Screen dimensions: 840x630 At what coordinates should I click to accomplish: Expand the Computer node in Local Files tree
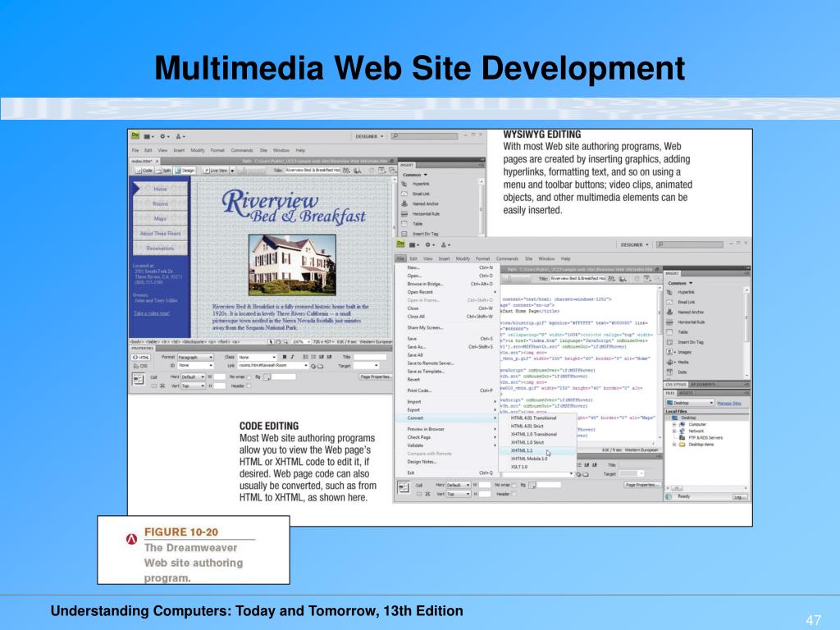674,424
